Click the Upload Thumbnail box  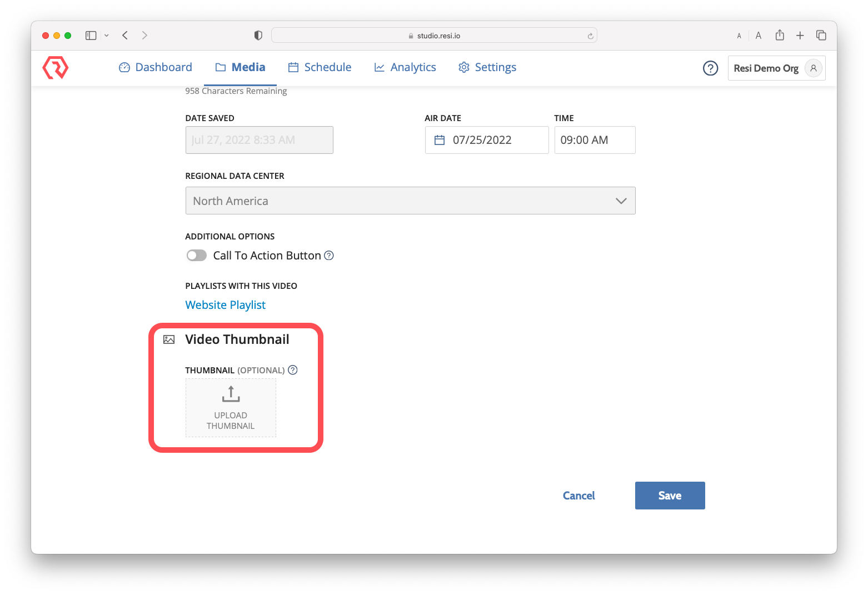pos(231,408)
